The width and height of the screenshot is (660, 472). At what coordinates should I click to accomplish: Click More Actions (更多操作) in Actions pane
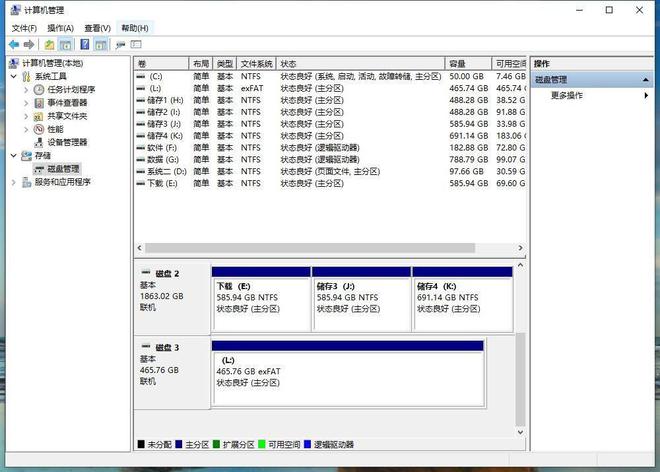[567, 95]
